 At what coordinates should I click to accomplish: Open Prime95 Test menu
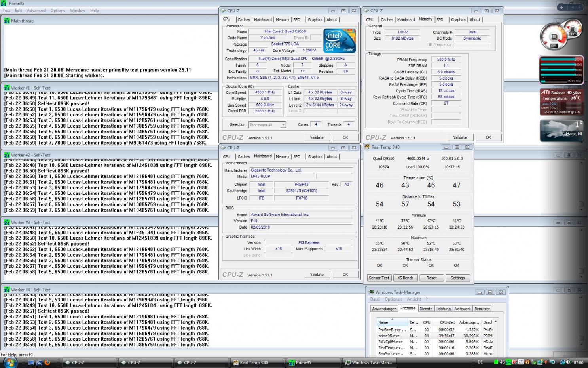[x=6, y=10]
